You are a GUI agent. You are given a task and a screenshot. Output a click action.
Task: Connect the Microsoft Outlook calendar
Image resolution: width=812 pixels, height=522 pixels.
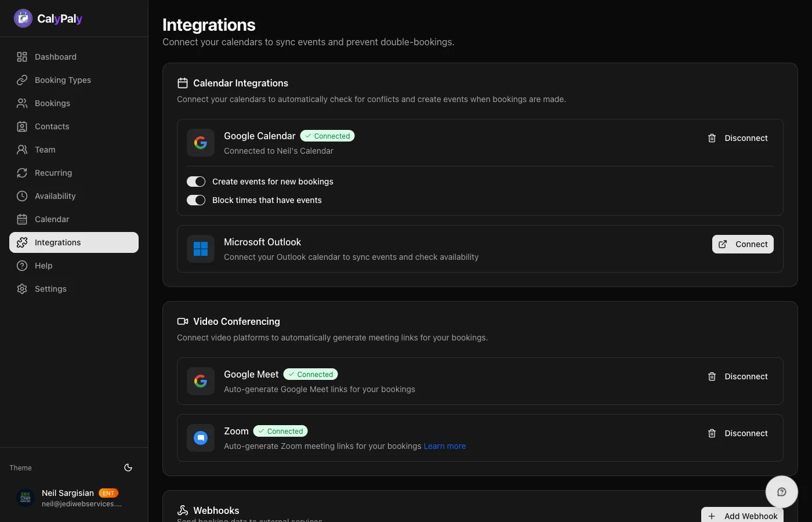tap(743, 244)
